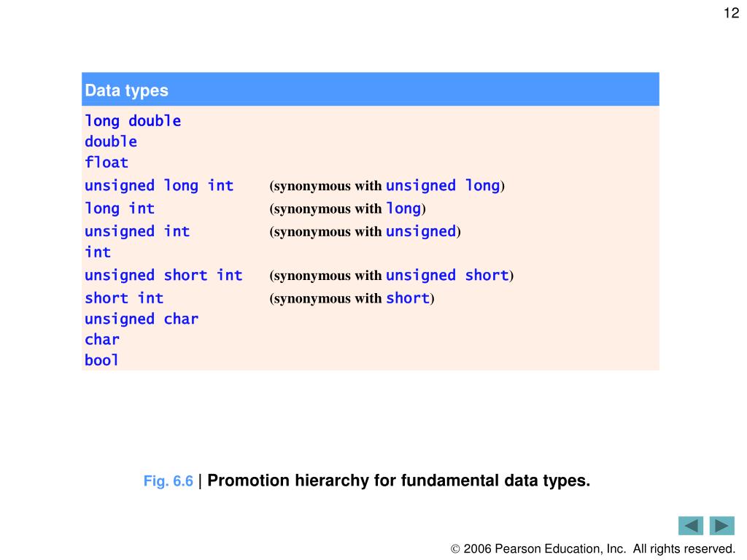747x560 pixels.
Task: Select the 'unsigned int' type entry
Action: [137, 231]
